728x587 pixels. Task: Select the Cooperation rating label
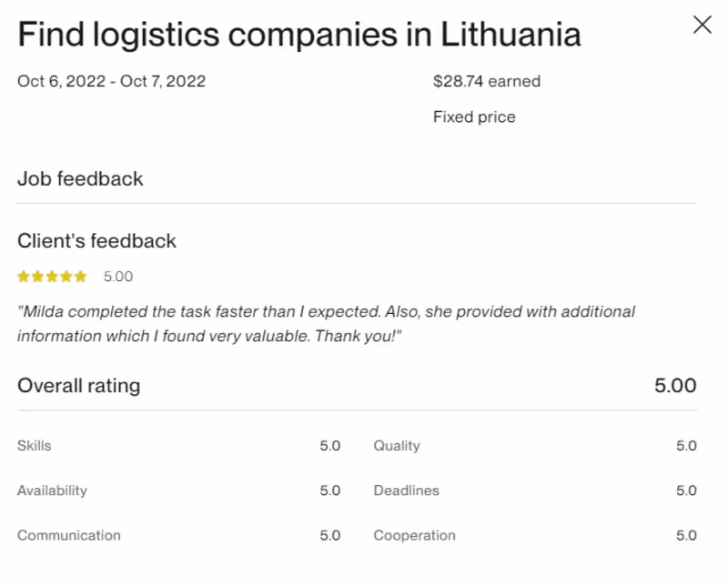[x=414, y=535]
